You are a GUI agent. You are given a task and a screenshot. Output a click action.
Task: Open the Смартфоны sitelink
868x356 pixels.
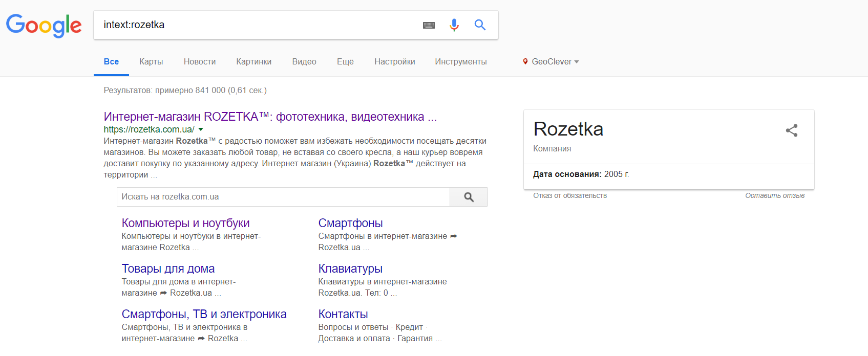pyautogui.click(x=350, y=223)
